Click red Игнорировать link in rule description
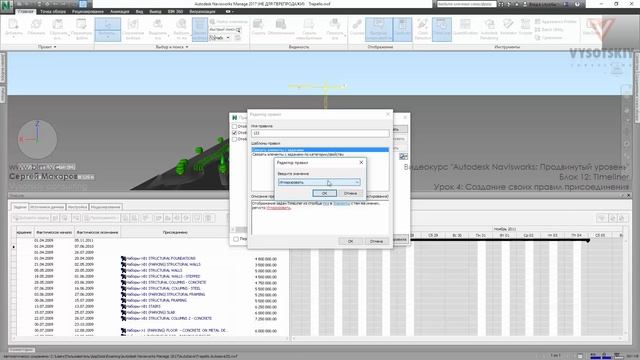This screenshot has height=360, width=640. [x=278, y=208]
